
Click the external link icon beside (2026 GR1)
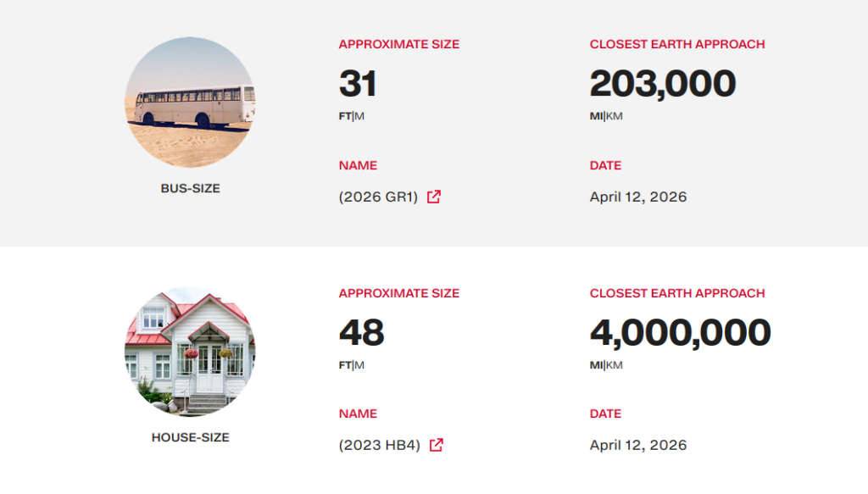tap(434, 197)
